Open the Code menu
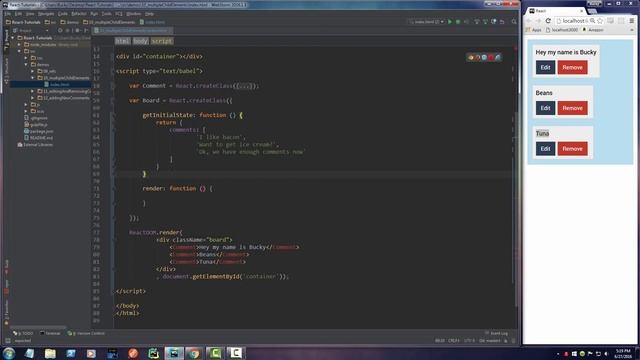This screenshot has height=360, width=640. [x=62, y=13]
